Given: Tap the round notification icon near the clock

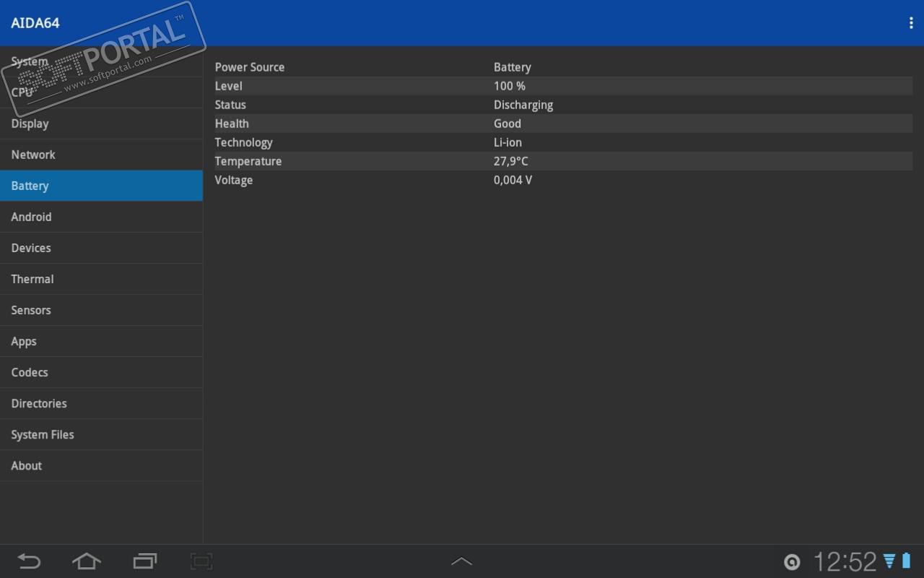Looking at the screenshot, I should (x=792, y=562).
